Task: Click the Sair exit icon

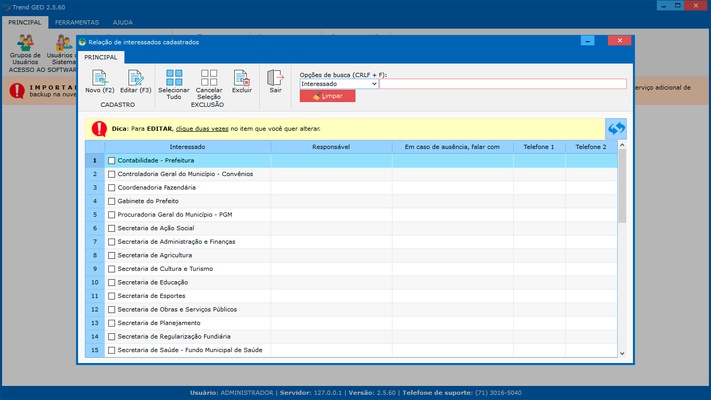Action: tap(275, 78)
